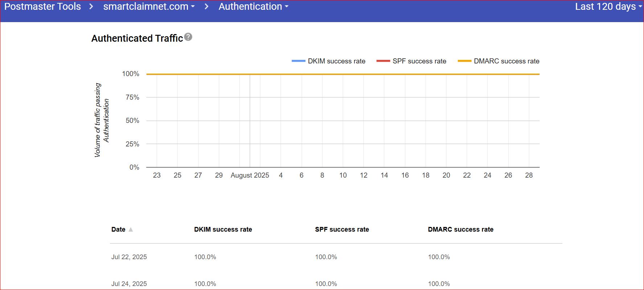
Task: Click the Authenticated Traffic help question-mark icon
Action: [188, 37]
